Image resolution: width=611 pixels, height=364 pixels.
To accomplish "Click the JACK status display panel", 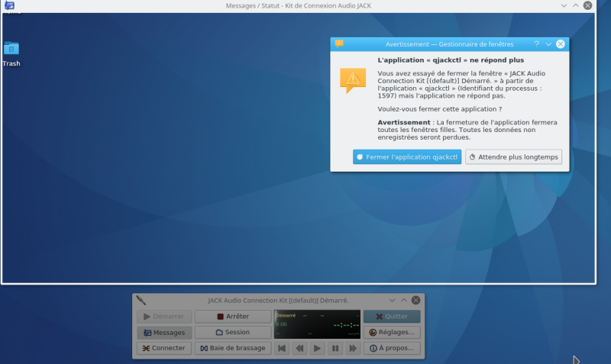I will point(317,324).
